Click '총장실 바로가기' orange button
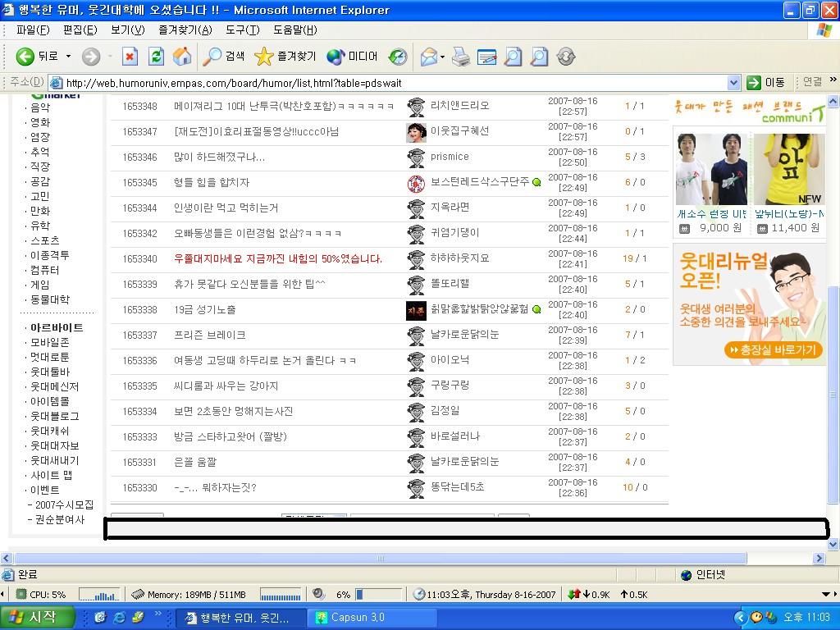Image resolution: width=840 pixels, height=630 pixels. point(773,350)
